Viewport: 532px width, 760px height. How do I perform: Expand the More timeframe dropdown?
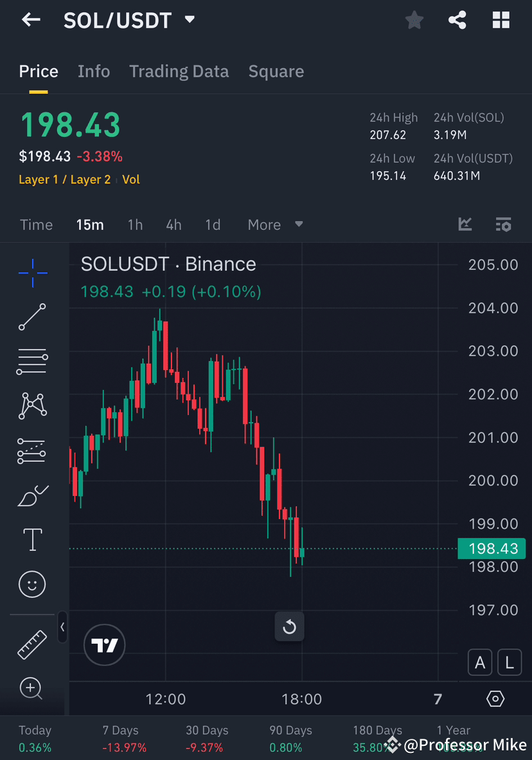(275, 224)
